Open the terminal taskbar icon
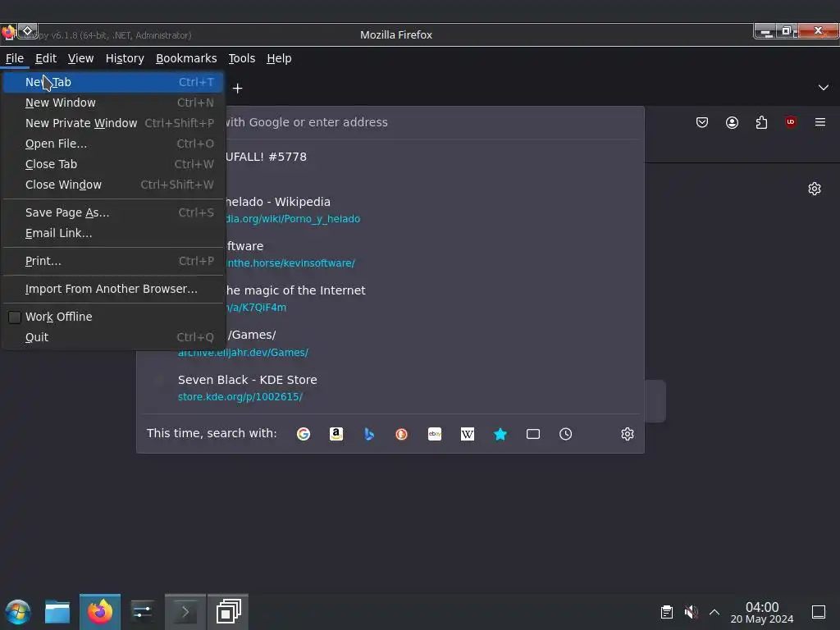This screenshot has height=630, width=840. tap(185, 612)
